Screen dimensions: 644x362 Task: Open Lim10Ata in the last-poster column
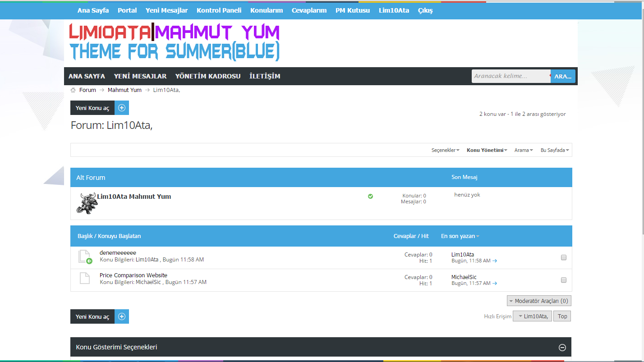click(x=463, y=255)
